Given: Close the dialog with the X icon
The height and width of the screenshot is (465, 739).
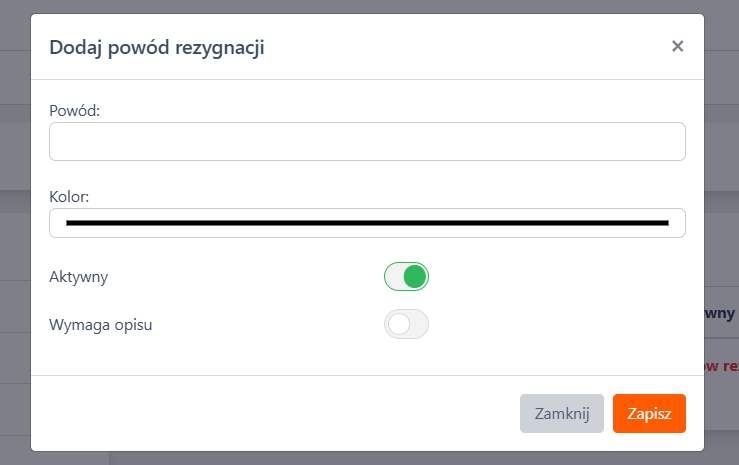Looking at the screenshot, I should 677,46.
